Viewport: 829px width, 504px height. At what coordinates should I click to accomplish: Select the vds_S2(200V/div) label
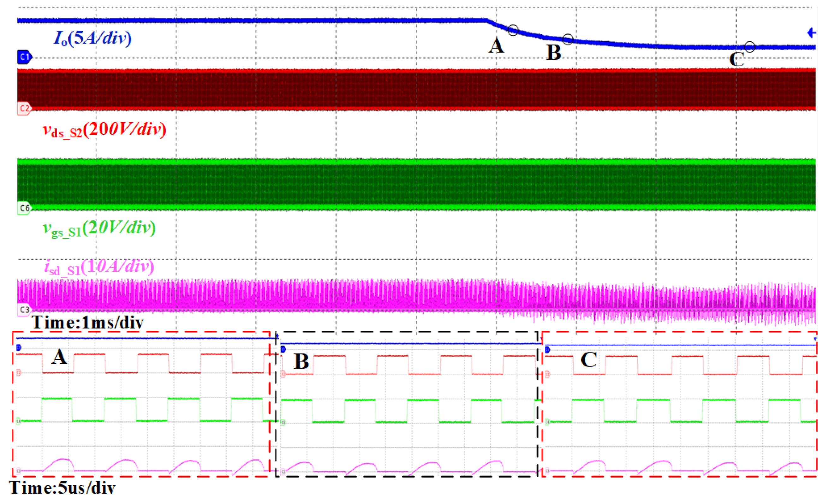(x=104, y=130)
